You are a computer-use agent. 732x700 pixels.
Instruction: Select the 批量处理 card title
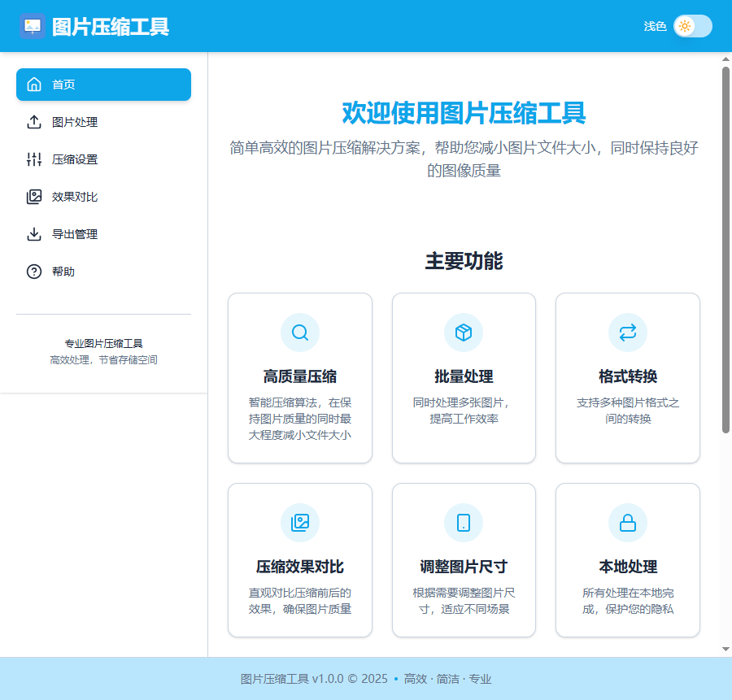464,376
